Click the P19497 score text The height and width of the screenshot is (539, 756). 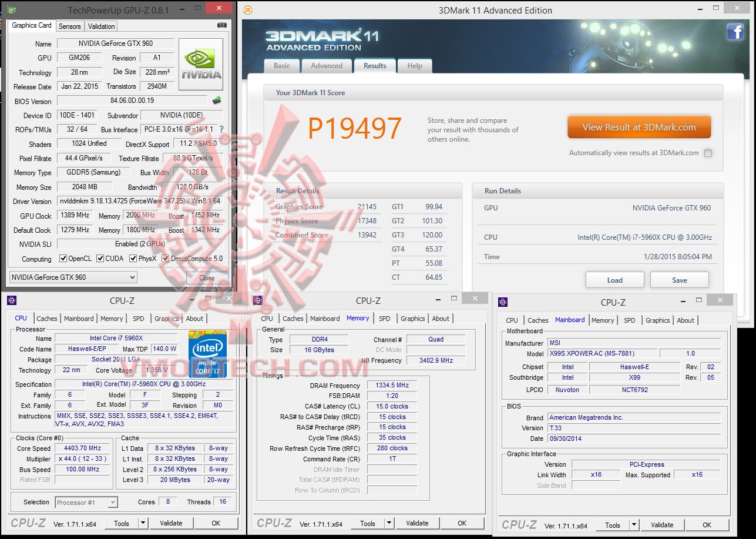pyautogui.click(x=355, y=128)
